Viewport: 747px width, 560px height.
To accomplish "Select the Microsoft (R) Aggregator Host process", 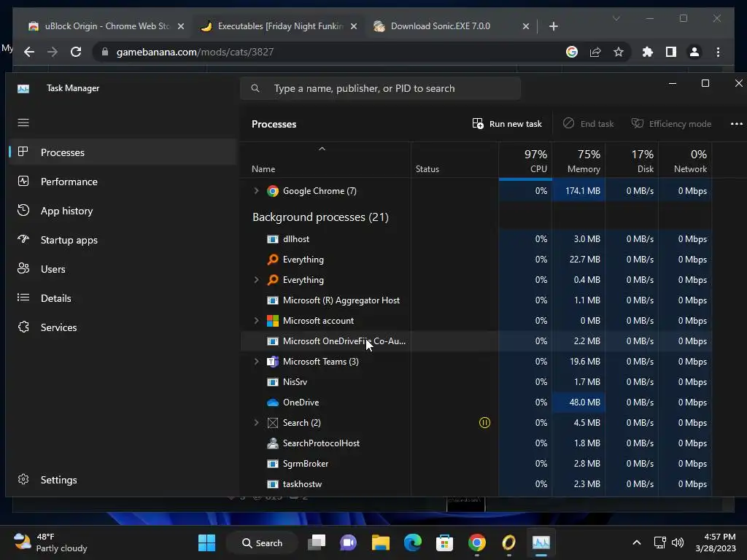I will 476,300.
